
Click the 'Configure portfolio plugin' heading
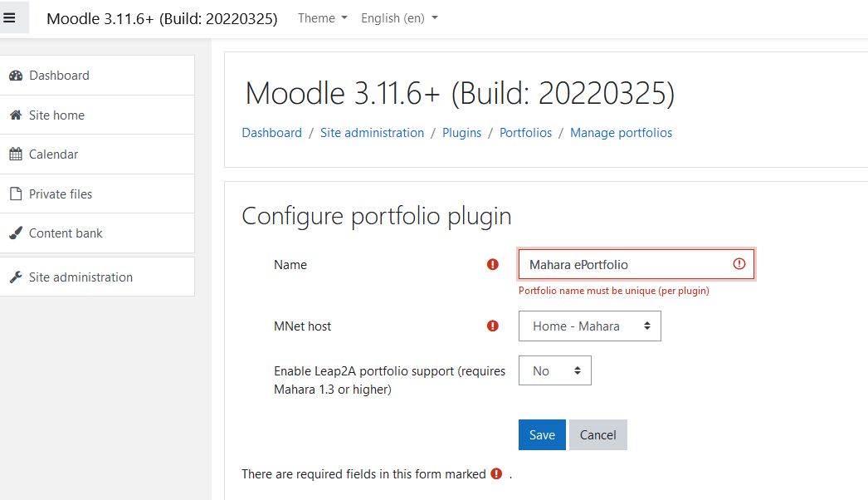click(x=377, y=216)
